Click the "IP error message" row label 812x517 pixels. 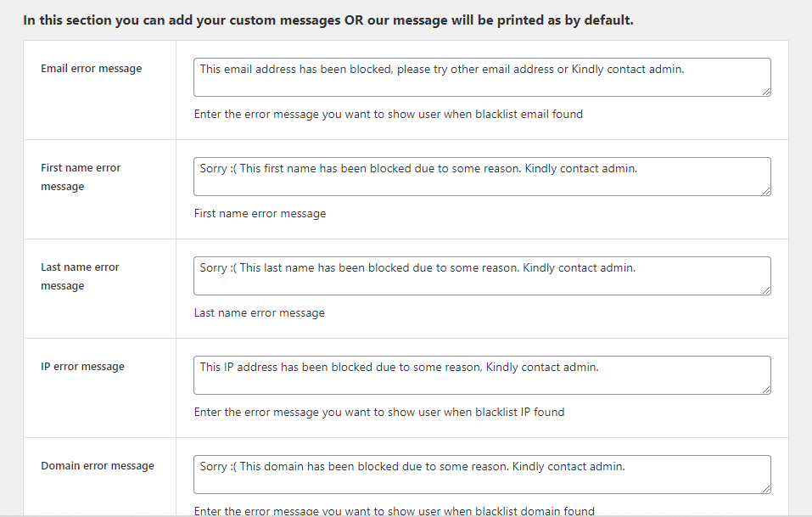[82, 367]
